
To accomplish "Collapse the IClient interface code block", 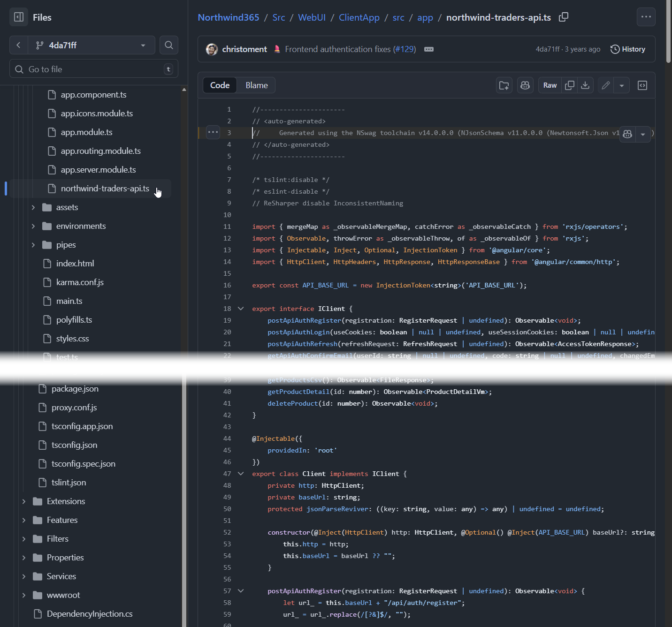I will pos(241,309).
